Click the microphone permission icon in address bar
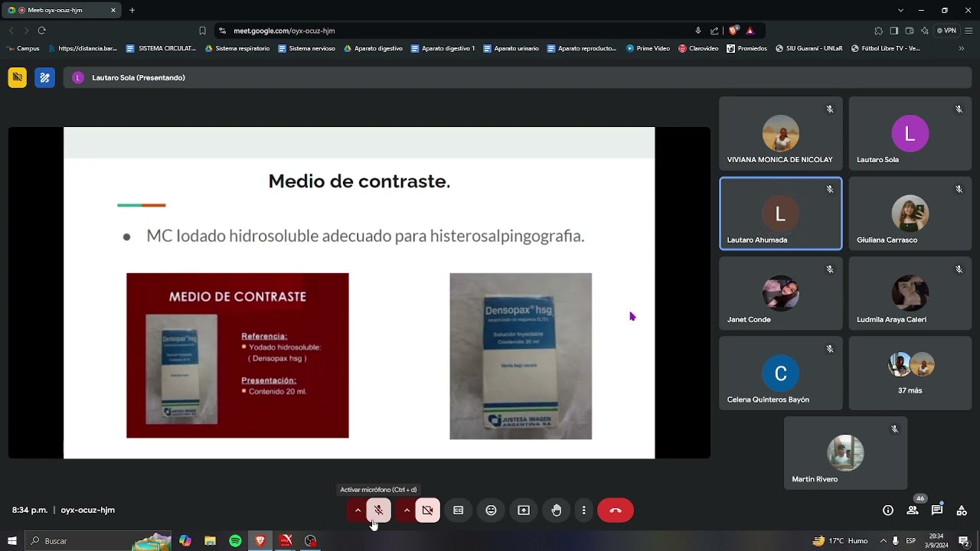The image size is (980, 551). pyautogui.click(x=698, y=31)
